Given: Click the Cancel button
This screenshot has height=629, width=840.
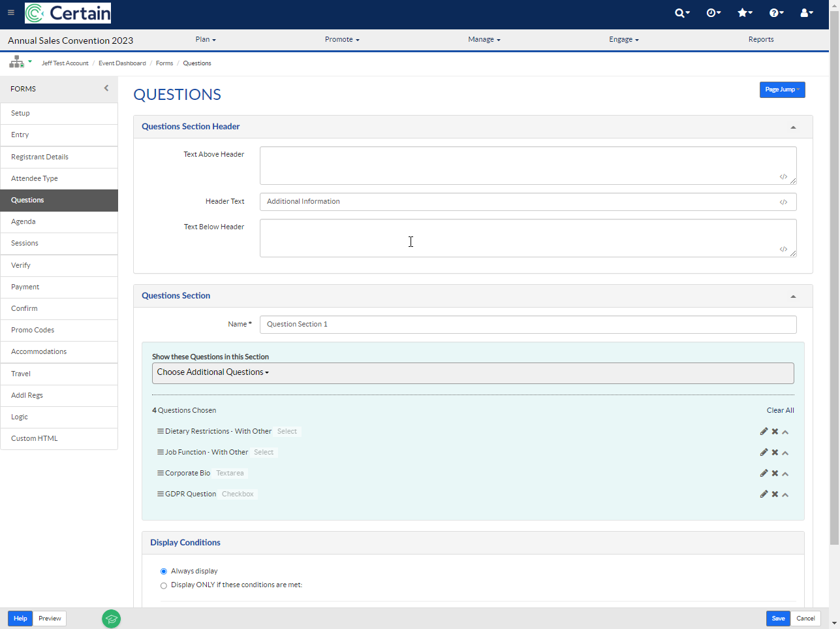Looking at the screenshot, I should tap(805, 619).
